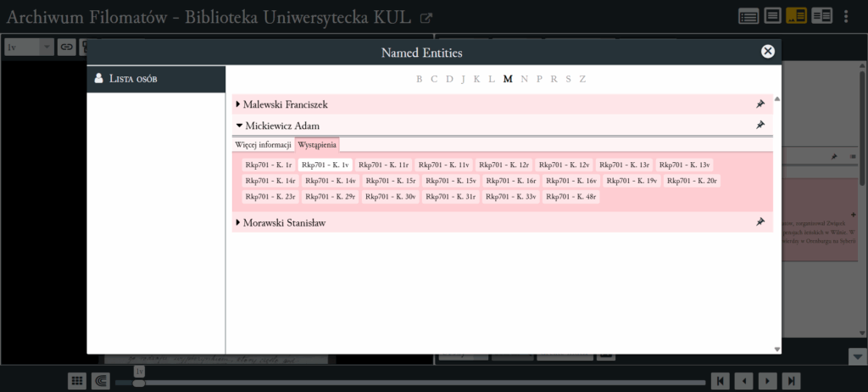The width and height of the screenshot is (868, 392).
Task: Open thumbnails grid view in bottom bar
Action: point(76,381)
